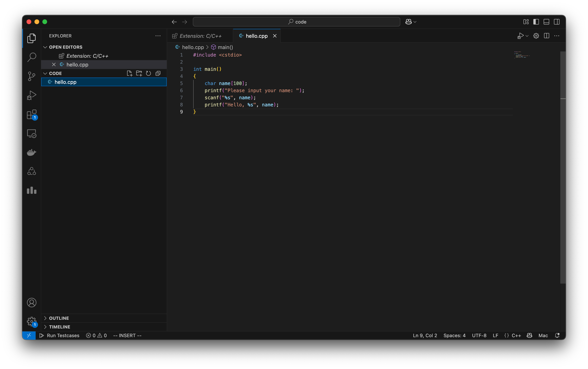Open the Extensions view
The height and width of the screenshot is (369, 588).
31,115
